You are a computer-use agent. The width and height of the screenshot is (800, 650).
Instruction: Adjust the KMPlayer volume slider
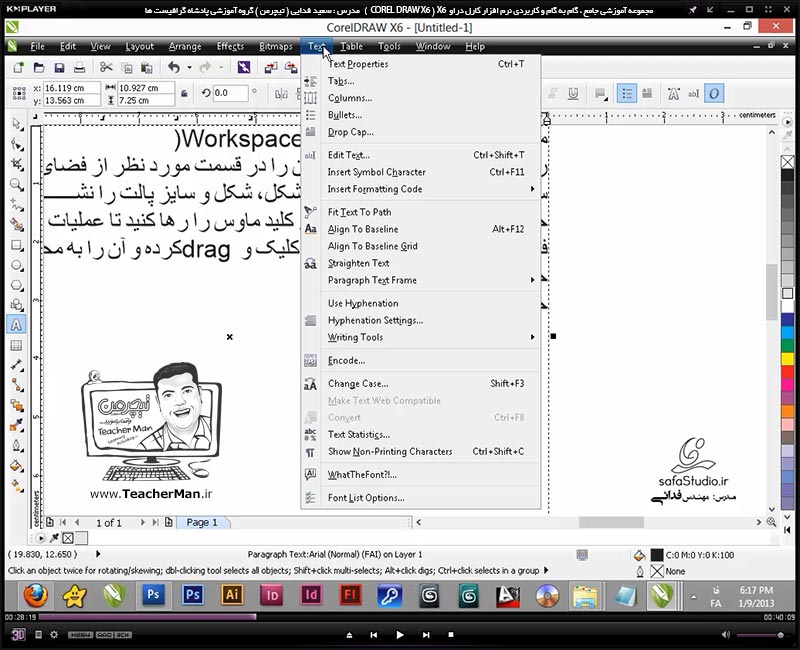pyautogui.click(x=760, y=635)
